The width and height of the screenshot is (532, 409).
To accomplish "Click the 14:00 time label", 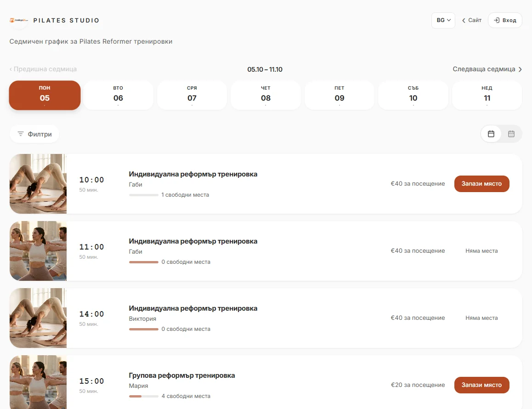I will pos(91,314).
